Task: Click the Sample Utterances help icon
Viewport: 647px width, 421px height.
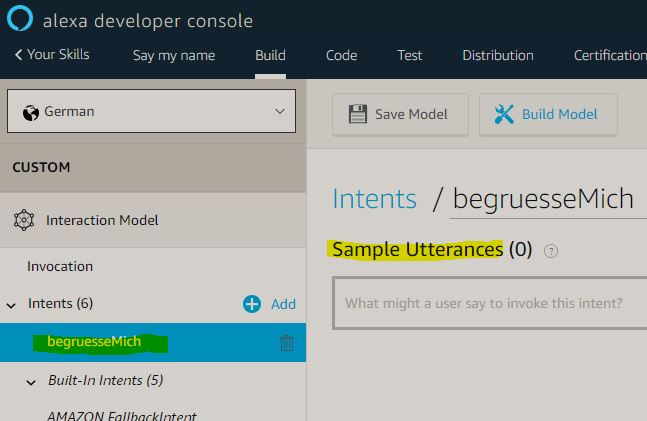Action: click(x=550, y=251)
